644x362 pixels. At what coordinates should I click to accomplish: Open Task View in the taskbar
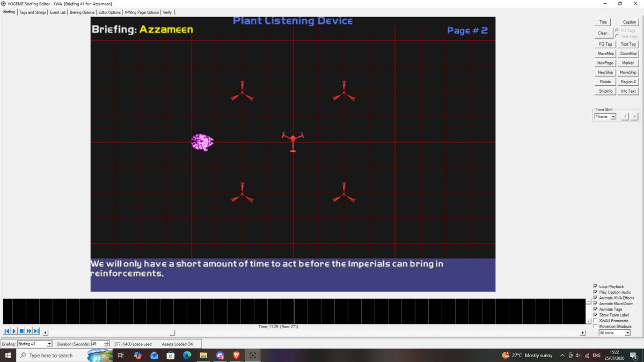(120, 356)
